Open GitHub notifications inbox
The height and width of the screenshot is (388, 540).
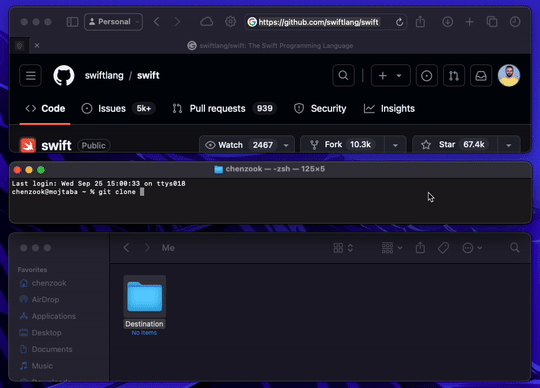pos(481,75)
